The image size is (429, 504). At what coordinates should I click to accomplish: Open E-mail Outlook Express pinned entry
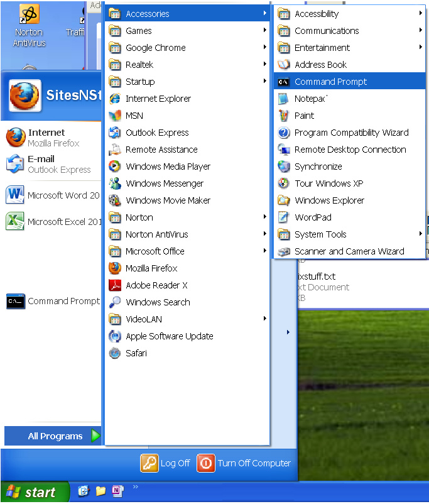[52, 164]
